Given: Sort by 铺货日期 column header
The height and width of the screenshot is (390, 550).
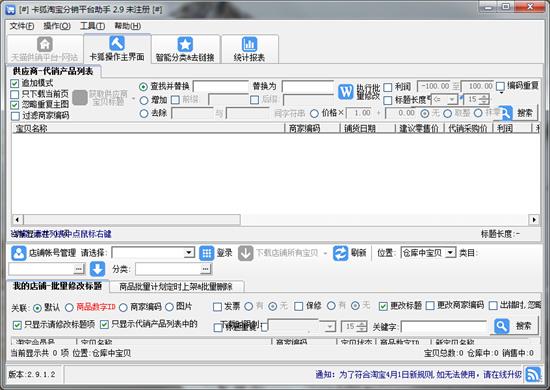Looking at the screenshot, I should pos(368,128).
